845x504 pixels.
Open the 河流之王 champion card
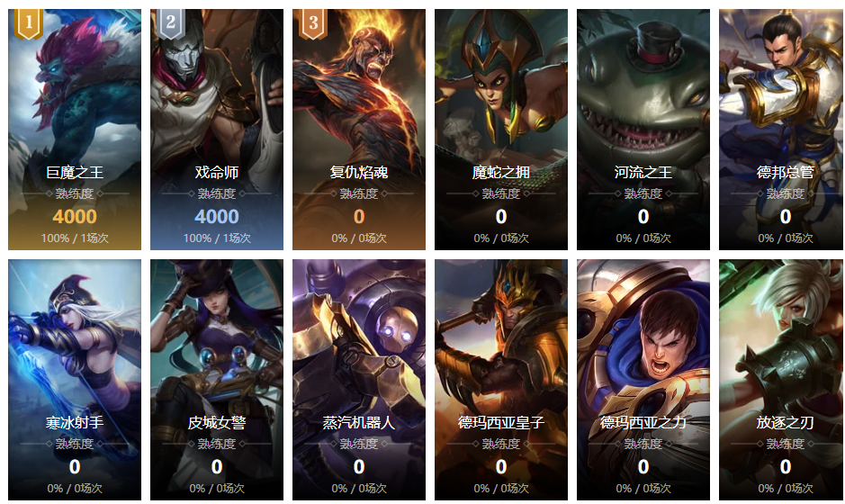tap(643, 130)
